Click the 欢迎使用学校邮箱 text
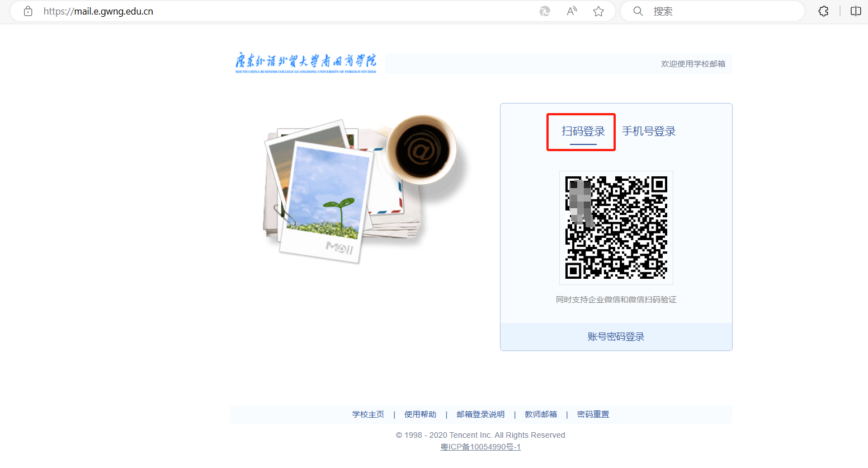Image resolution: width=868 pixels, height=468 pixels. [693, 64]
